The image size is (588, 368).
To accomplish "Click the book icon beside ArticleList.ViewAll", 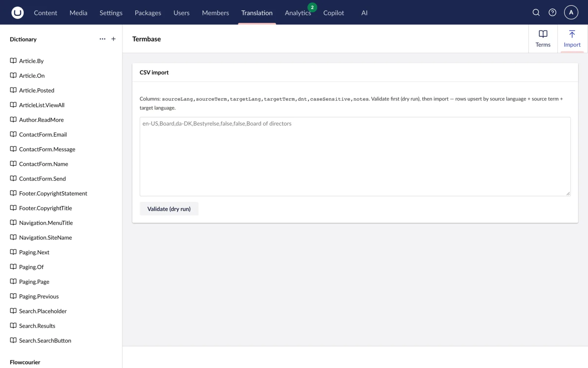I will [x=13, y=105].
